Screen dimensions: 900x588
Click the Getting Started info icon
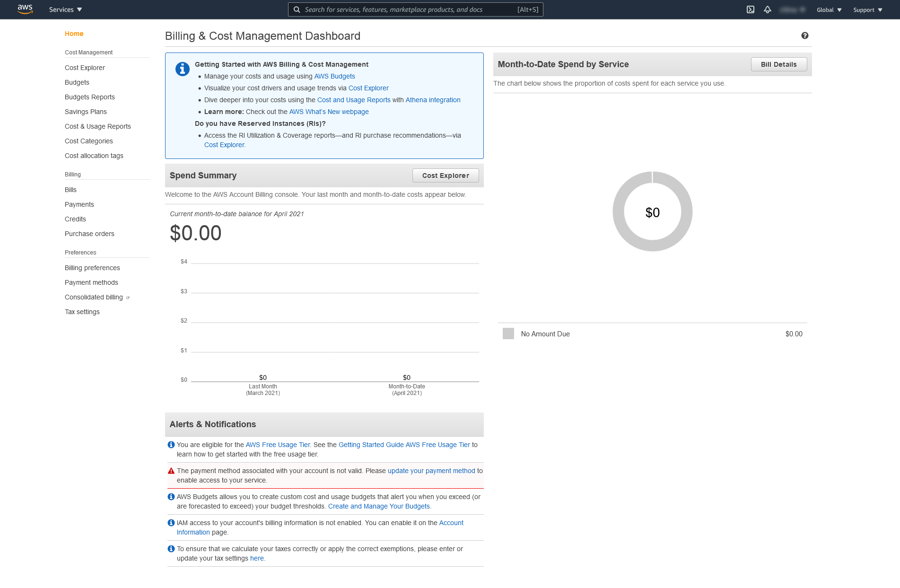click(x=183, y=69)
